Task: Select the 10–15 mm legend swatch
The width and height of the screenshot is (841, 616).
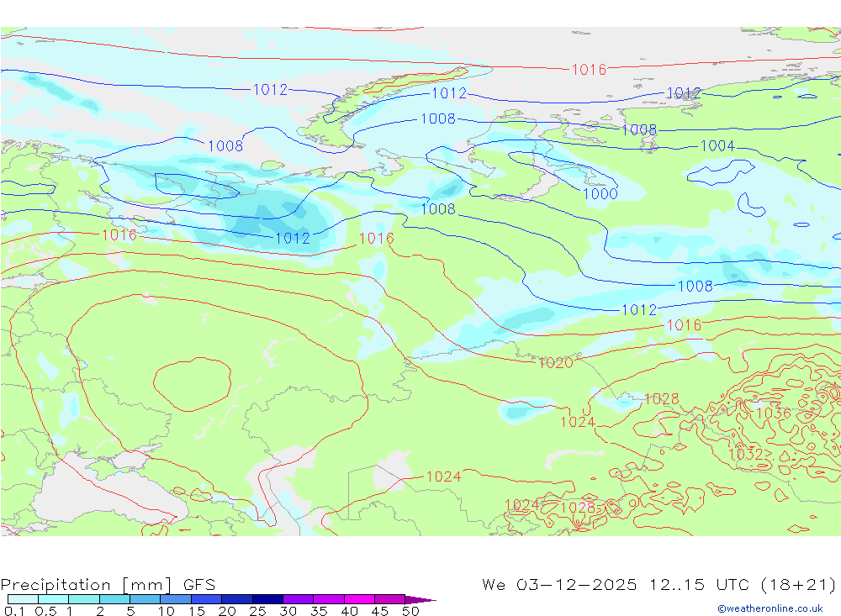Action: tap(176, 599)
